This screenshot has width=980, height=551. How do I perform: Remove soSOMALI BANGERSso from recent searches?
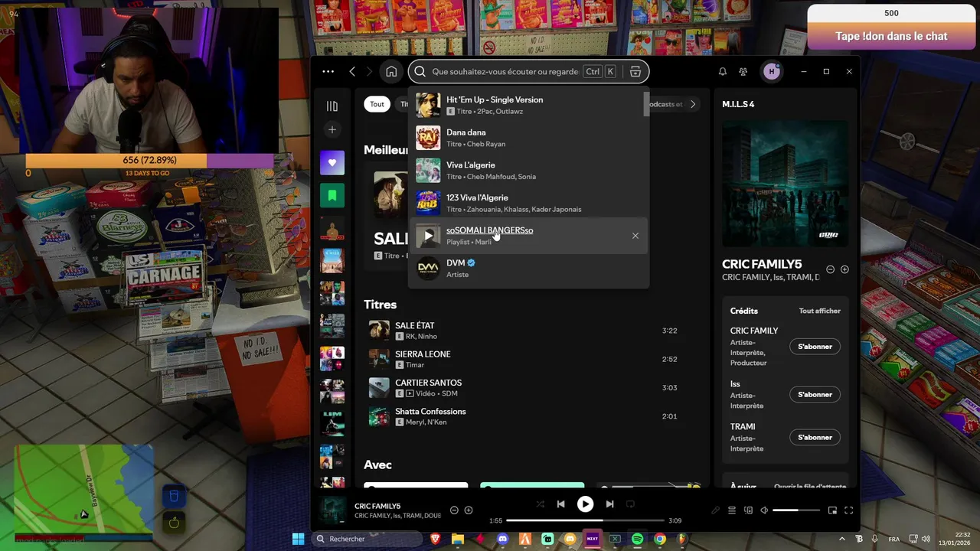(x=635, y=236)
